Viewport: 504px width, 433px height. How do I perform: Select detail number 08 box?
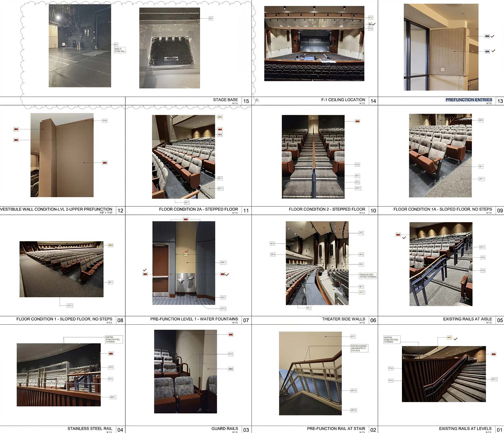click(x=120, y=320)
